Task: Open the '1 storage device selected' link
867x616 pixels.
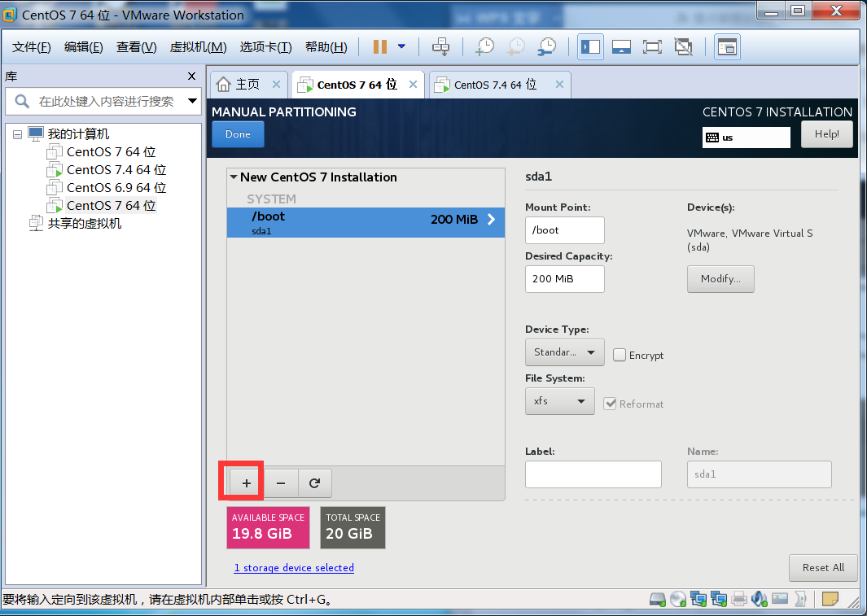Action: pos(294,568)
